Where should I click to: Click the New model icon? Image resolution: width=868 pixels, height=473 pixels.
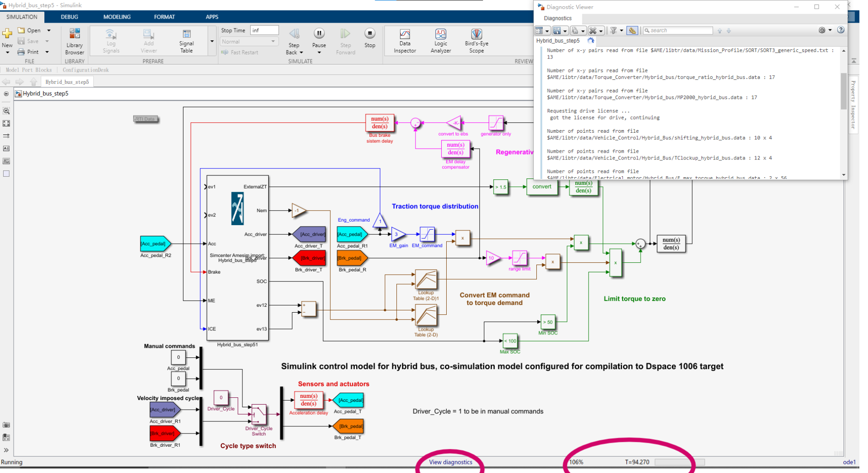click(x=7, y=34)
